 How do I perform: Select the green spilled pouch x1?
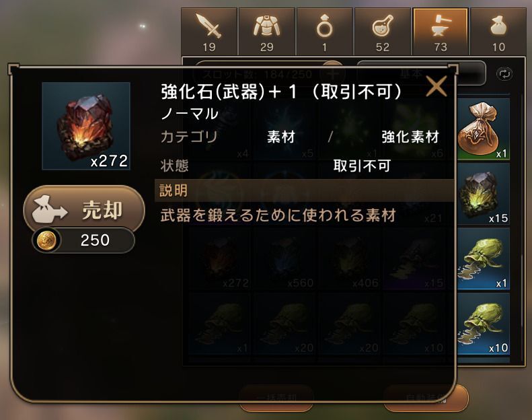click(482, 259)
